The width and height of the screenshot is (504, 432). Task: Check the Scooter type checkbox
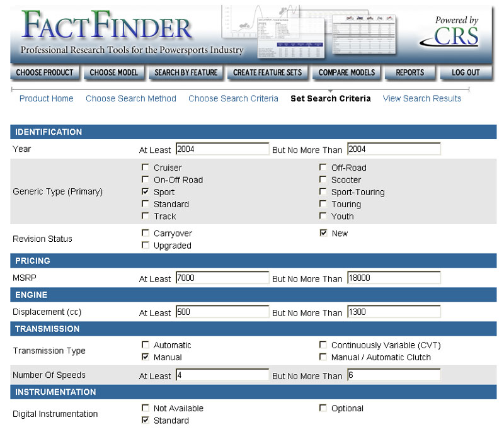(323, 179)
